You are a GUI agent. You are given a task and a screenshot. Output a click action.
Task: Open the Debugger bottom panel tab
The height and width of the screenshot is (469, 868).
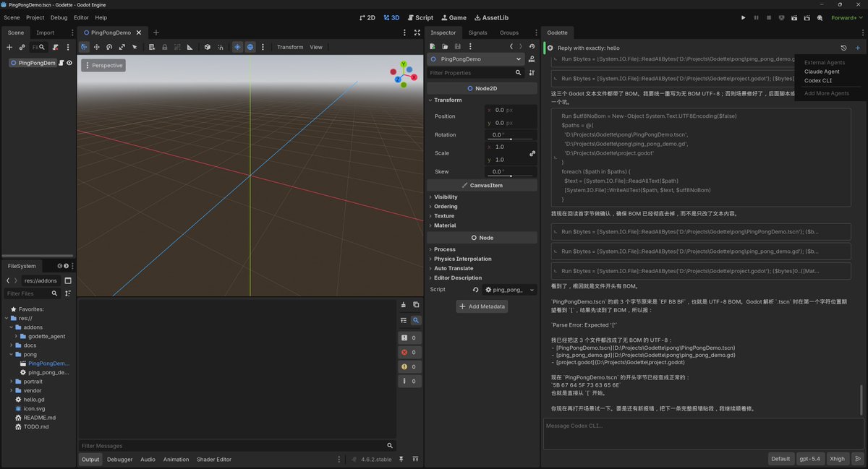click(120, 459)
